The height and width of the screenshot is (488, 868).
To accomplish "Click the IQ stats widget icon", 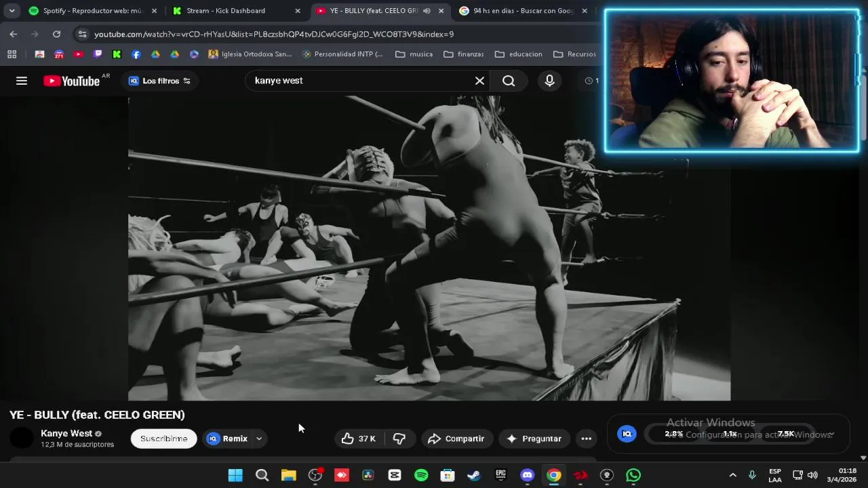I will (x=627, y=434).
